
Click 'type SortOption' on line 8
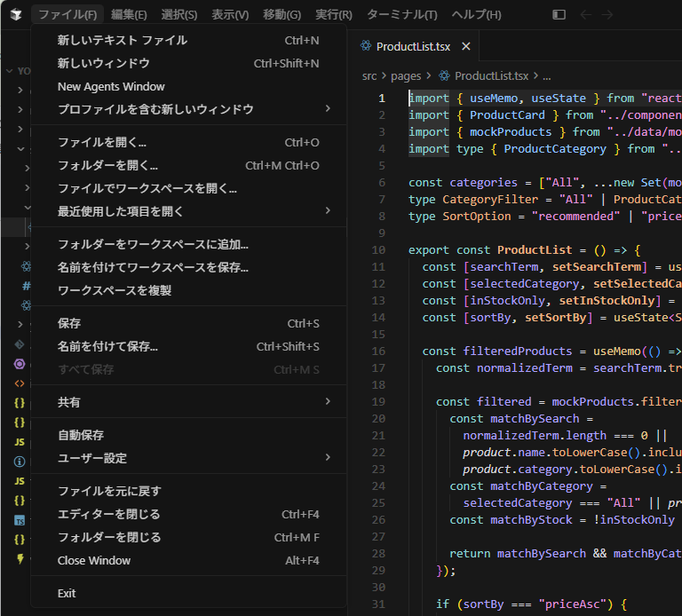[460, 216]
